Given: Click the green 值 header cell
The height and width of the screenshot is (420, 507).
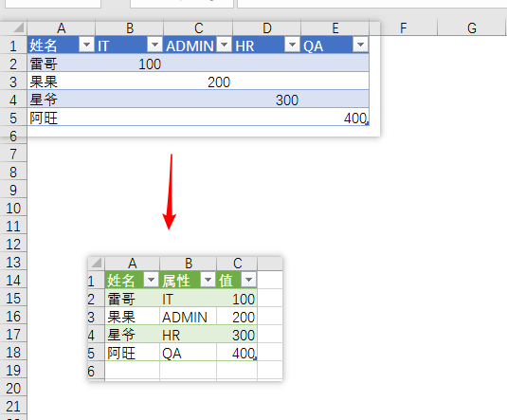Looking at the screenshot, I should [x=237, y=280].
